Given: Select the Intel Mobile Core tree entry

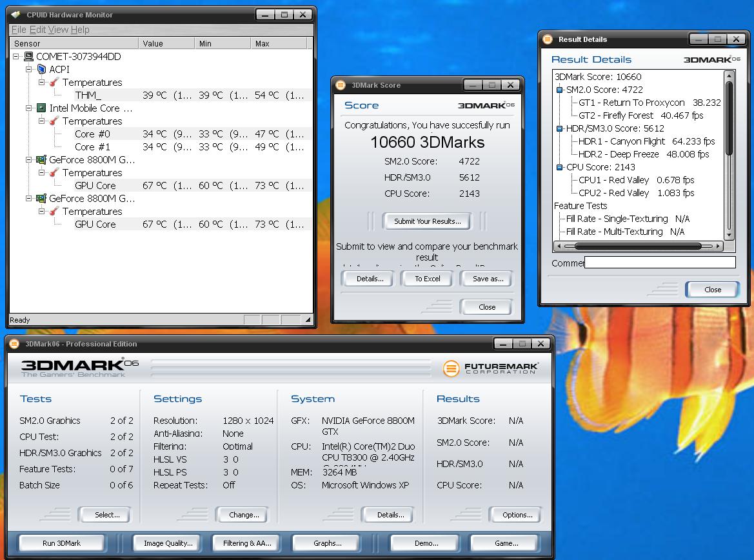Looking at the screenshot, I should click(90, 108).
